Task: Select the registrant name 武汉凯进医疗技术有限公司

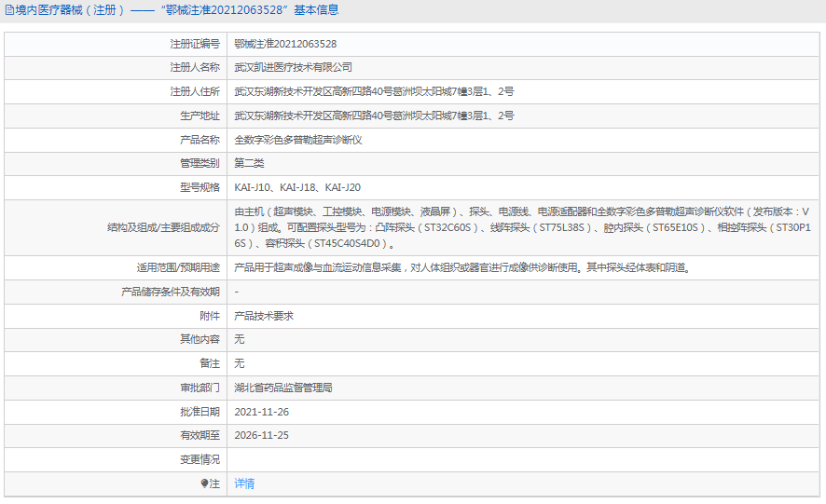Action: click(294, 67)
